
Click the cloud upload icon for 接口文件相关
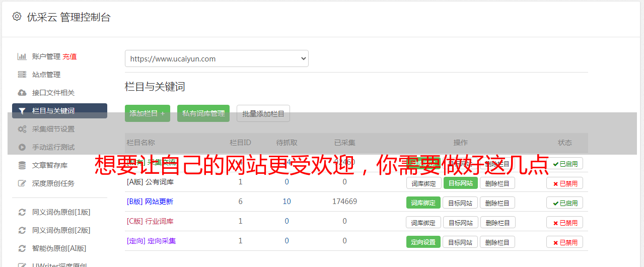pos(22,93)
